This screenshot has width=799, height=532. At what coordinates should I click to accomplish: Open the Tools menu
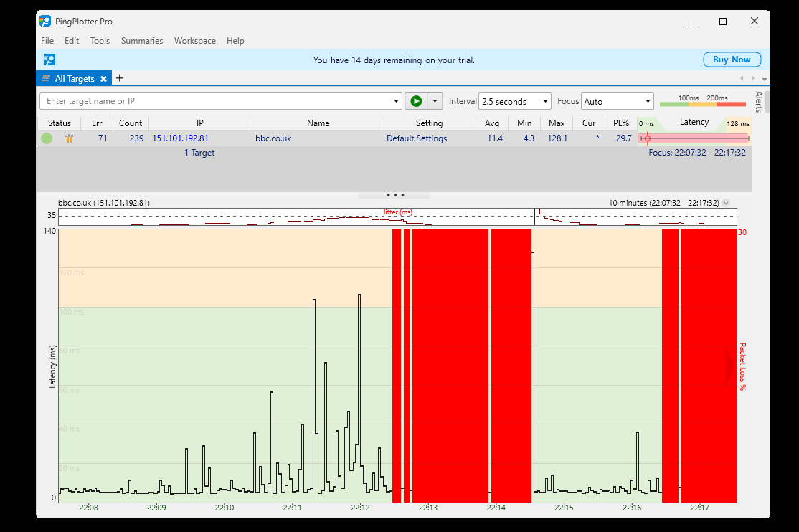point(100,41)
